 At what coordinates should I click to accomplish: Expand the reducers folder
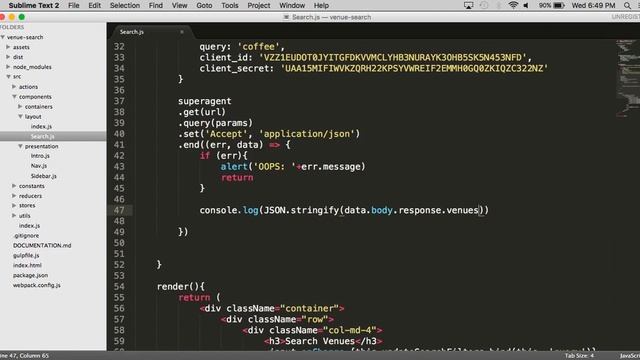pos(14,196)
